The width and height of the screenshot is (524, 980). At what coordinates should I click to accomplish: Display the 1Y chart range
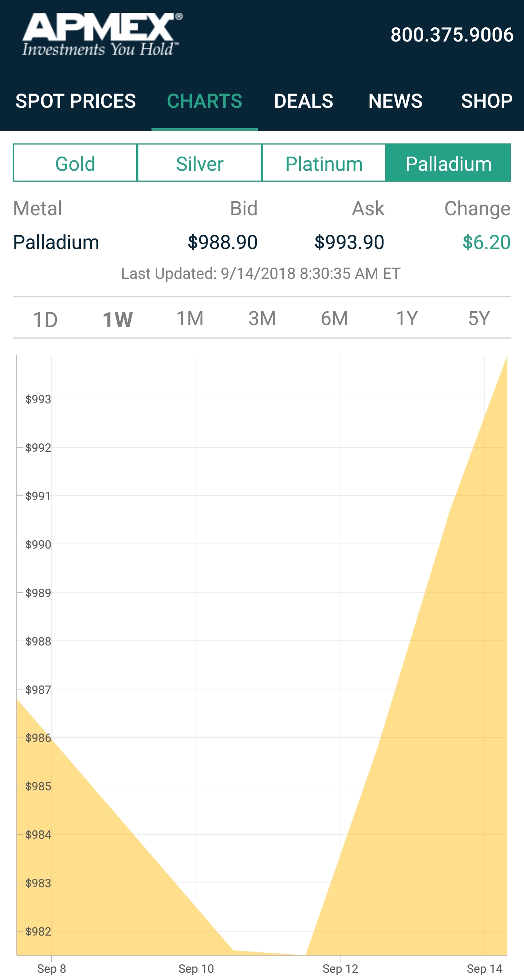[406, 318]
